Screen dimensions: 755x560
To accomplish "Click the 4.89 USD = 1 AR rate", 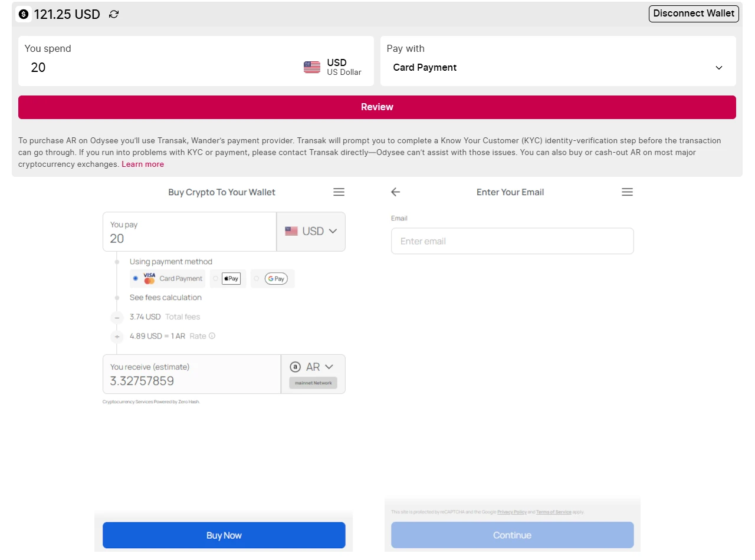I will pyautogui.click(x=157, y=336).
